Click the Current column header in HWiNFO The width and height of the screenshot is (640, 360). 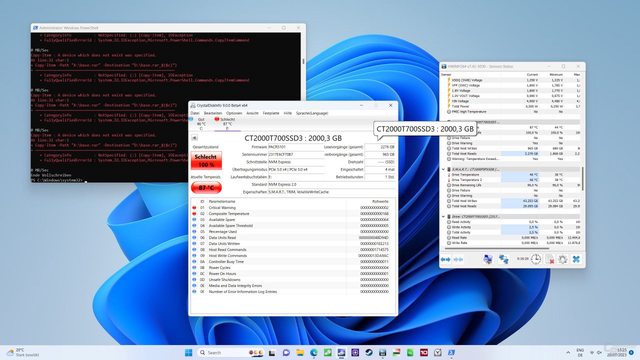coord(532,75)
